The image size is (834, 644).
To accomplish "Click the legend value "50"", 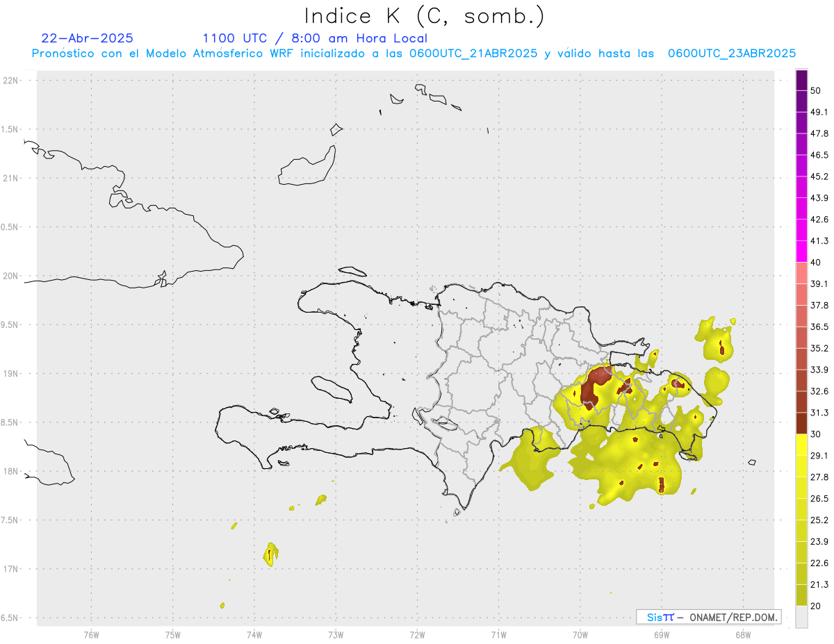I will [x=817, y=90].
